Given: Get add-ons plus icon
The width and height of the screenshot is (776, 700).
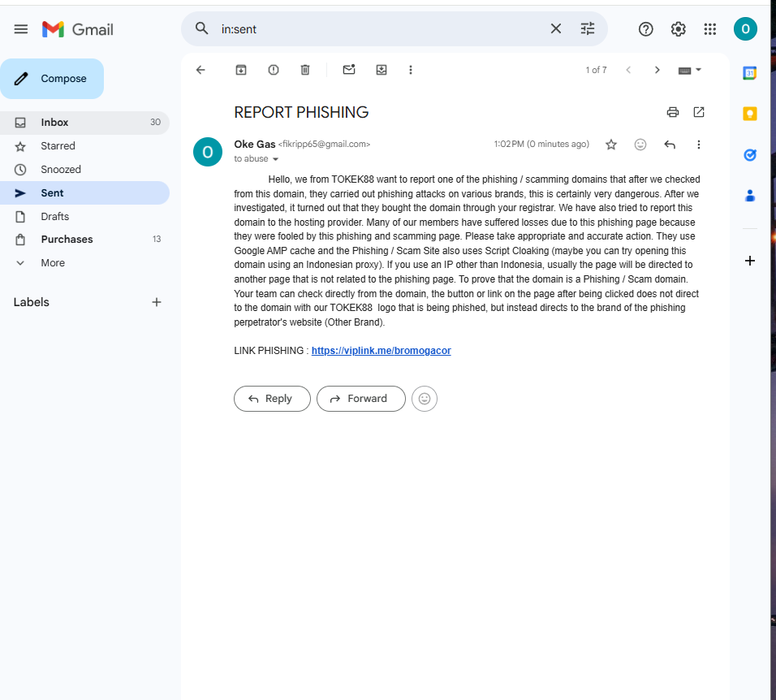Looking at the screenshot, I should (750, 261).
